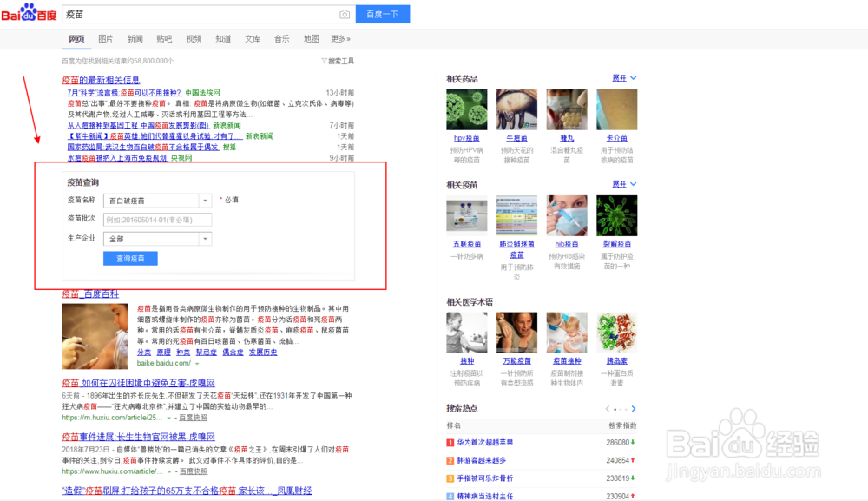Expand arrow next to baike.baidu.com
Image resolution: width=868 pixels, height=501 pixels.
(196, 364)
